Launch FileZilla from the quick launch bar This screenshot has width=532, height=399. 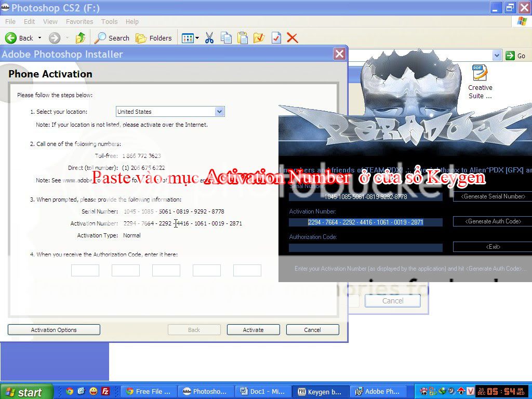point(105,391)
